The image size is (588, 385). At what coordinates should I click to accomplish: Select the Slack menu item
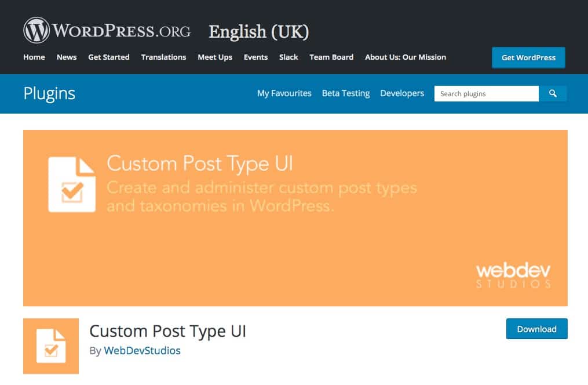click(288, 57)
